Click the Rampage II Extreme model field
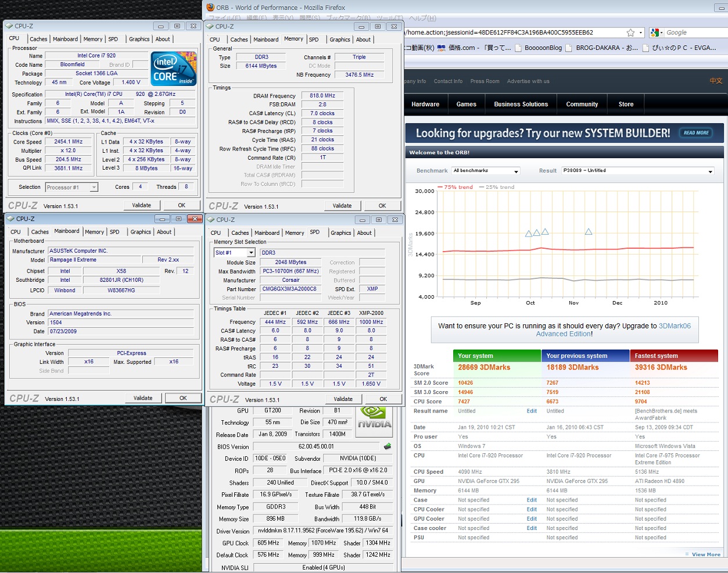Screen dimensions: 728x573 pos(95,260)
